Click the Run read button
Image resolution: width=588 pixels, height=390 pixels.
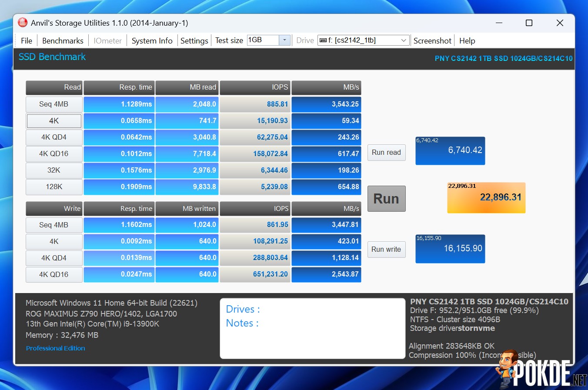[386, 153]
